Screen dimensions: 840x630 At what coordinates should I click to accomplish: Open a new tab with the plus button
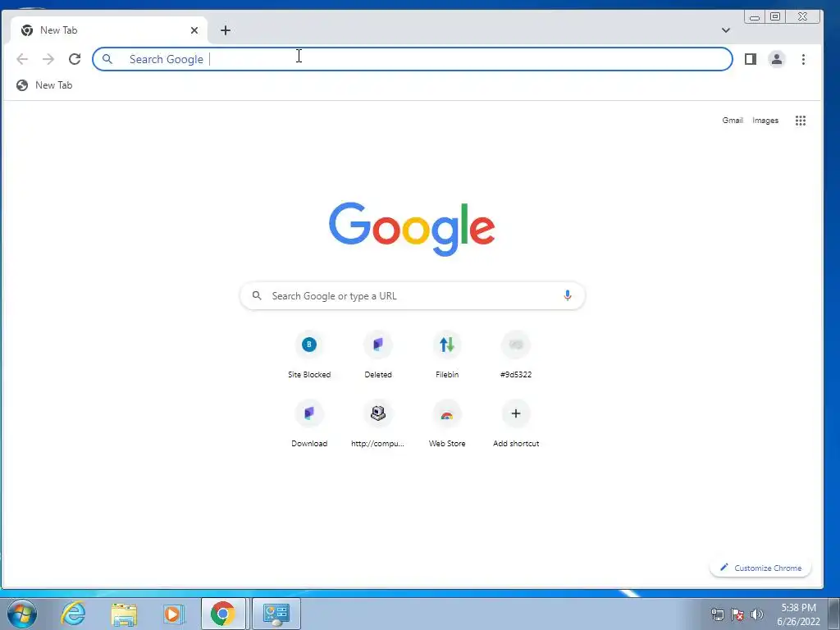[x=226, y=30]
